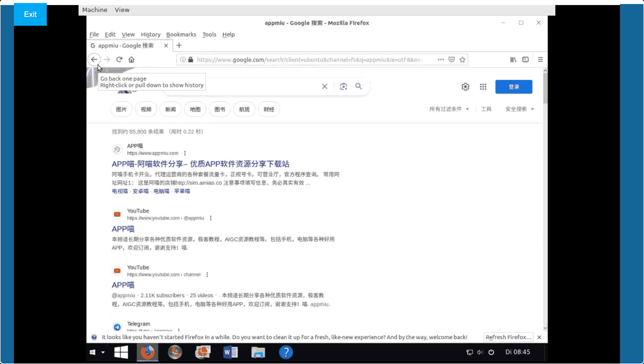Screen dimensions: 644x364
Task: Filter results by 航班 flights
Action: coord(244,109)
